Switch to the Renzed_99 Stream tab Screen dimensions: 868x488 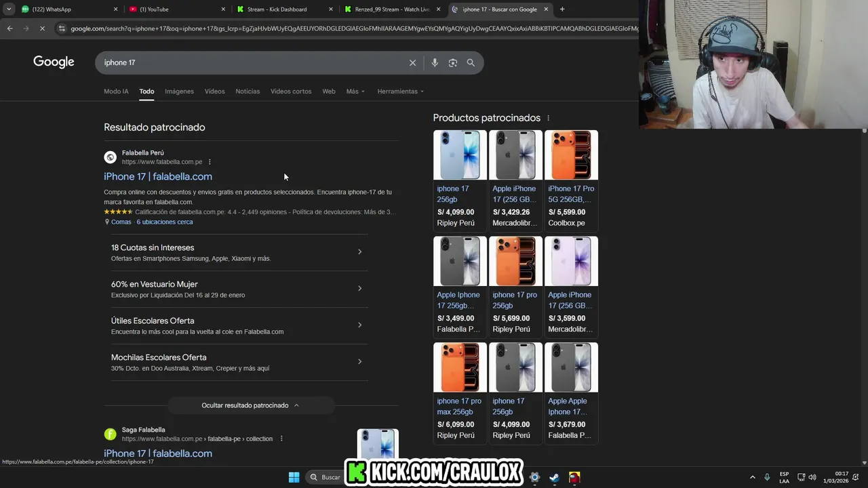click(x=393, y=9)
